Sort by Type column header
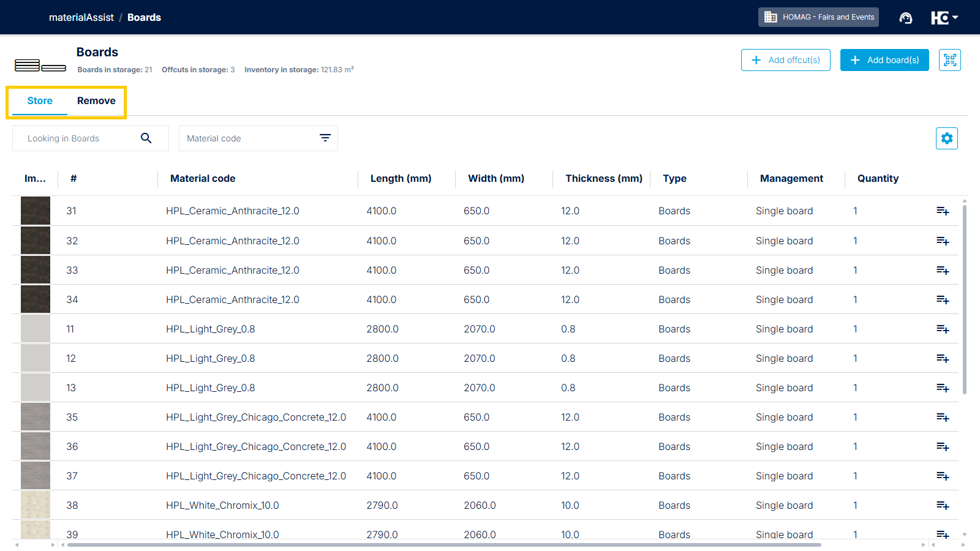Image resolution: width=980 pixels, height=551 pixels. [674, 179]
